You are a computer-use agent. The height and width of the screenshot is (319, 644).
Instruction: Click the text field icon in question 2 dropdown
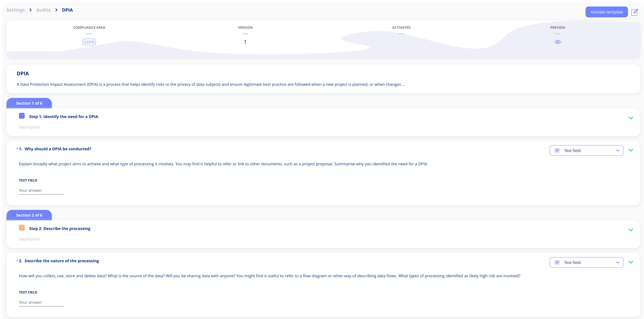pyautogui.click(x=557, y=262)
